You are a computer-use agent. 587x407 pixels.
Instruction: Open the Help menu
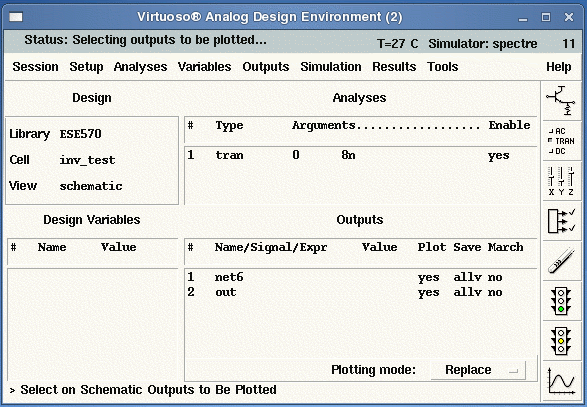pyautogui.click(x=559, y=67)
